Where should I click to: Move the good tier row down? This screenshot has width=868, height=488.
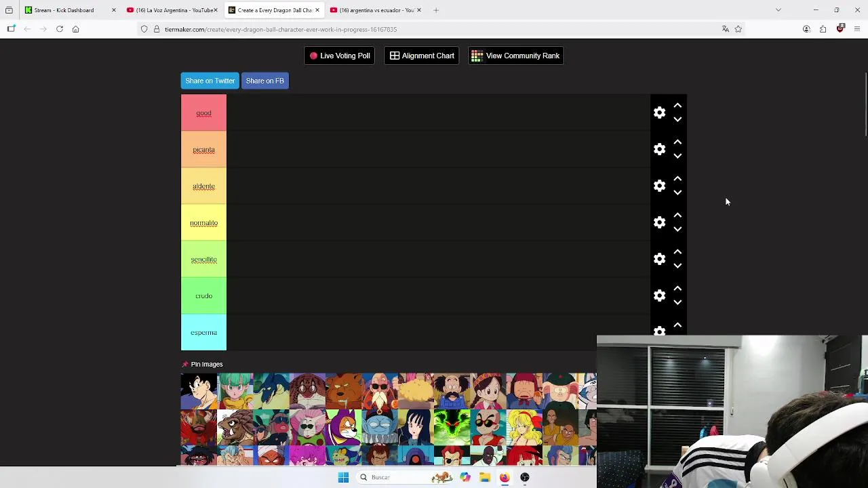677,119
